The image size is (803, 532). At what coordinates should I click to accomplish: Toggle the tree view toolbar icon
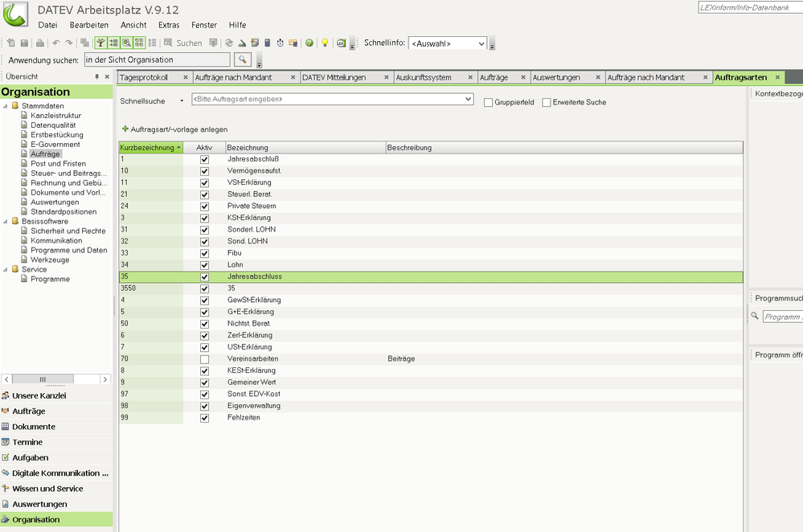(x=101, y=43)
